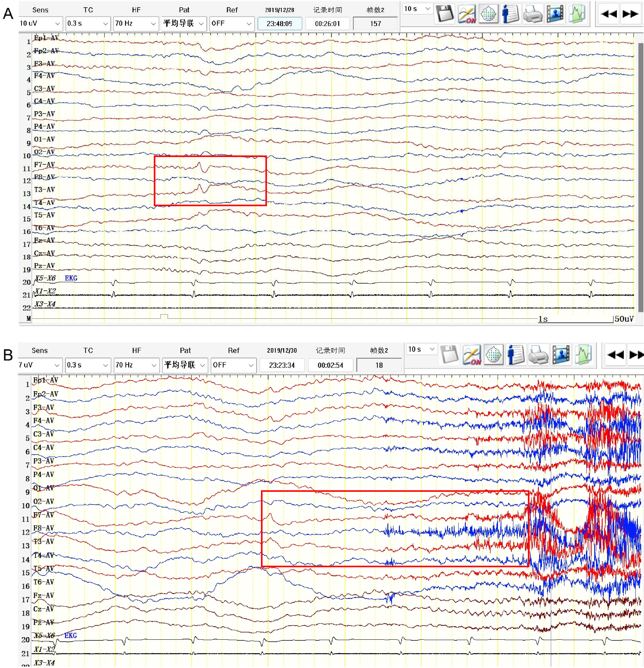Open the waveform trend icon in panel B
The width and height of the screenshot is (644, 668).
click(x=583, y=354)
